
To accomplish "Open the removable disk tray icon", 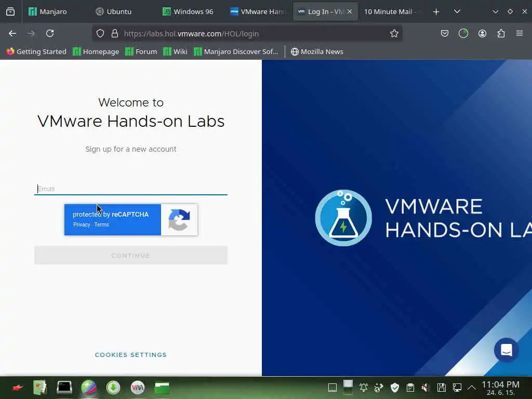I will tap(441, 388).
